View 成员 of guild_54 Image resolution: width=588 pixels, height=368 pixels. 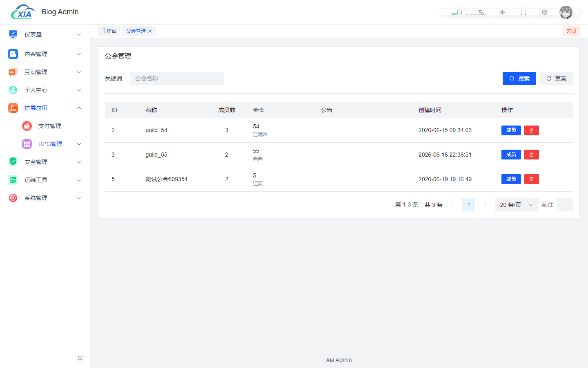click(511, 130)
